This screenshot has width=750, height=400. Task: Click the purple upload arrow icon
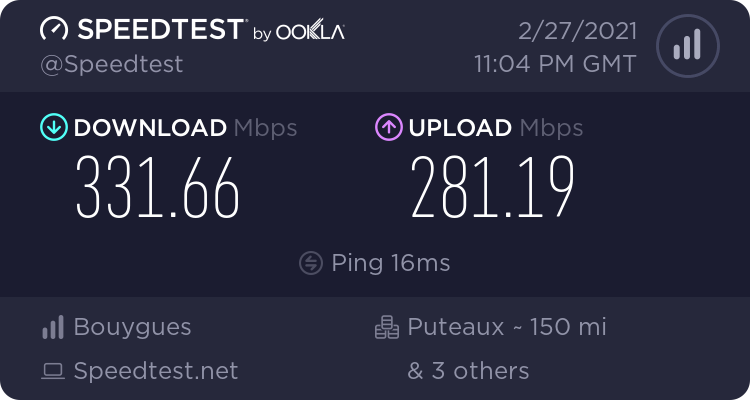[x=387, y=127]
